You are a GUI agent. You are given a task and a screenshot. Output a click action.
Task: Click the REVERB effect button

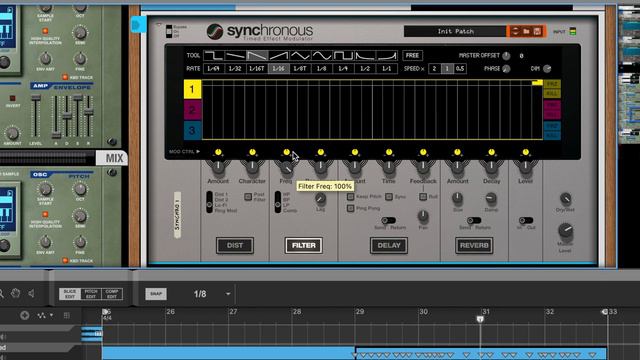pos(474,245)
